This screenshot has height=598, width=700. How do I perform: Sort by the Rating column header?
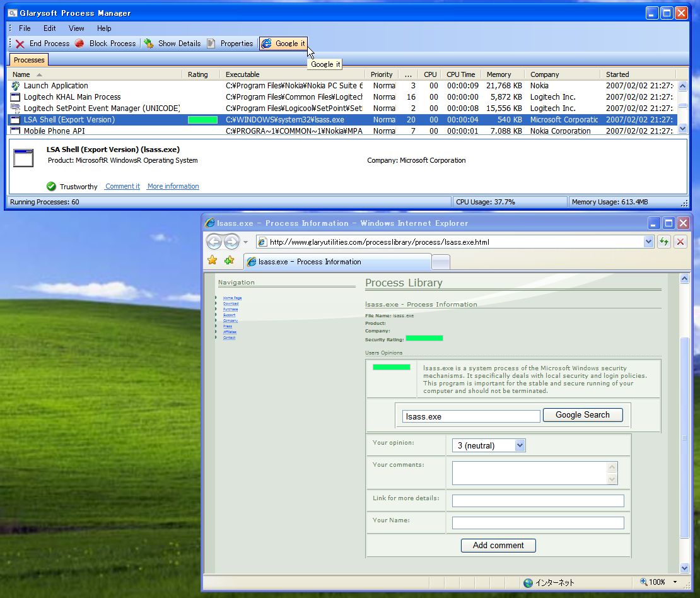[201, 74]
